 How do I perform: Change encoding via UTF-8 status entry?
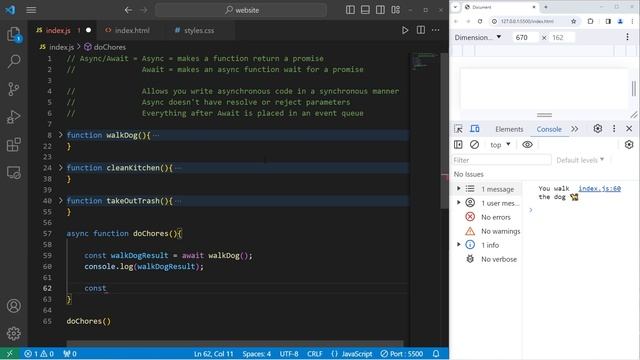[289, 353]
